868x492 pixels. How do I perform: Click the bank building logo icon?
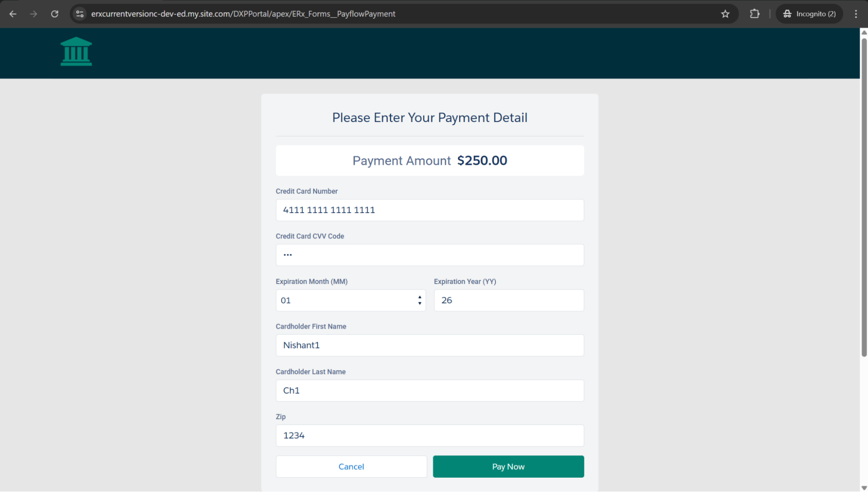coord(76,52)
